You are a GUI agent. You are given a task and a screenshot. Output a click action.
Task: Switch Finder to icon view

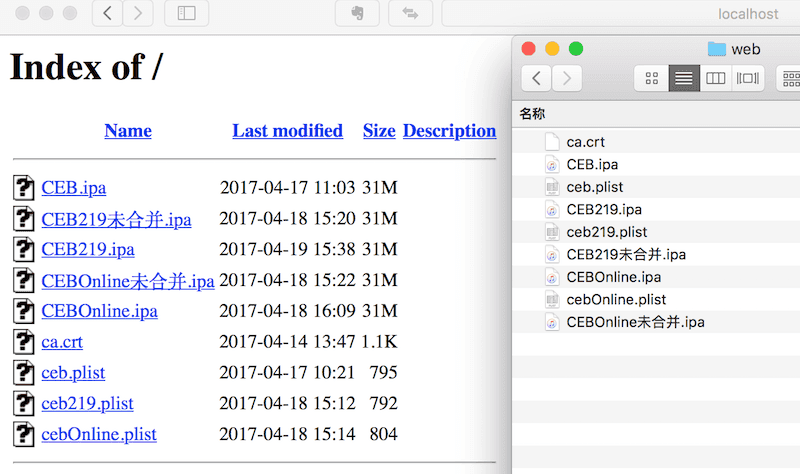pyautogui.click(x=652, y=78)
